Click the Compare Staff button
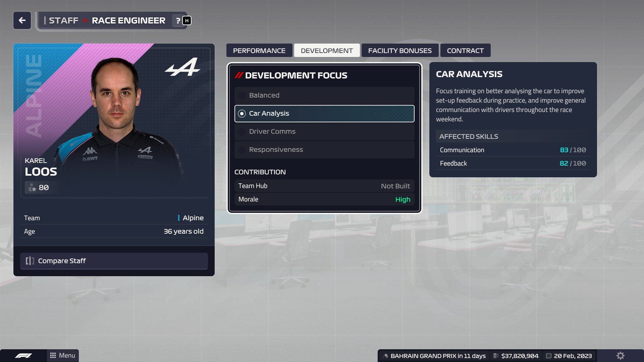The height and width of the screenshot is (362, 644). tap(114, 261)
